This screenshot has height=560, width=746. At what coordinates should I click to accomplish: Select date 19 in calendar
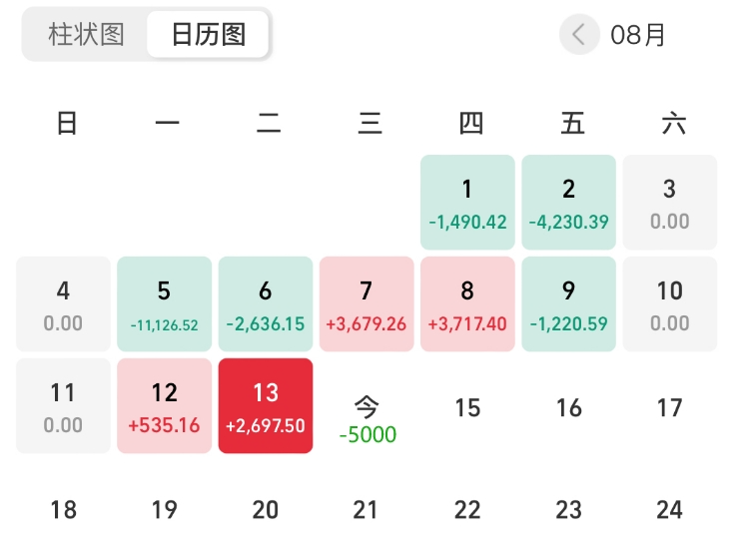coord(164,510)
